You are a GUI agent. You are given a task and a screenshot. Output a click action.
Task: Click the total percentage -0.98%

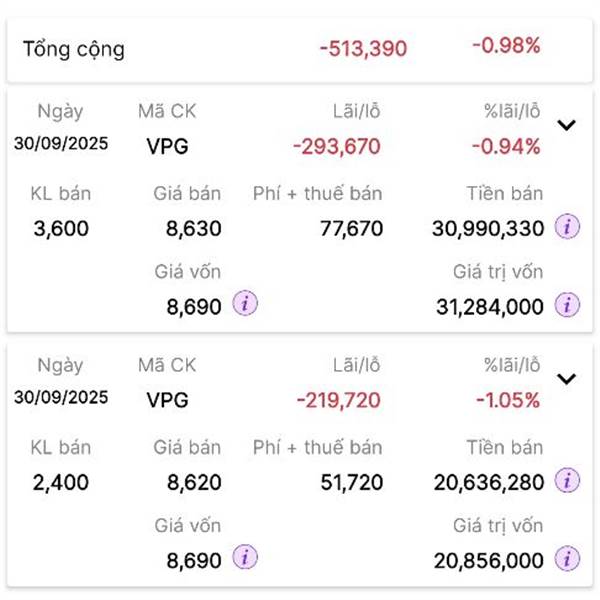click(x=505, y=45)
